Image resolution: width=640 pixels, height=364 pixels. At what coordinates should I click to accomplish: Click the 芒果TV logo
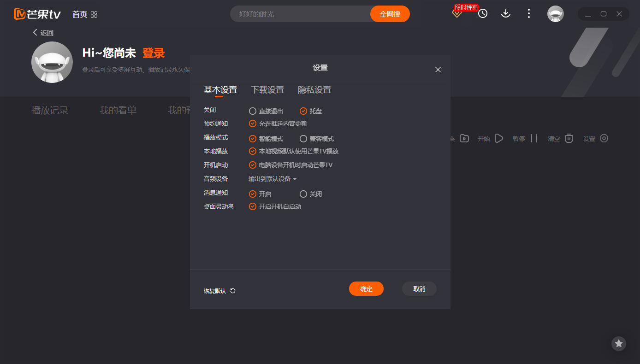37,13
